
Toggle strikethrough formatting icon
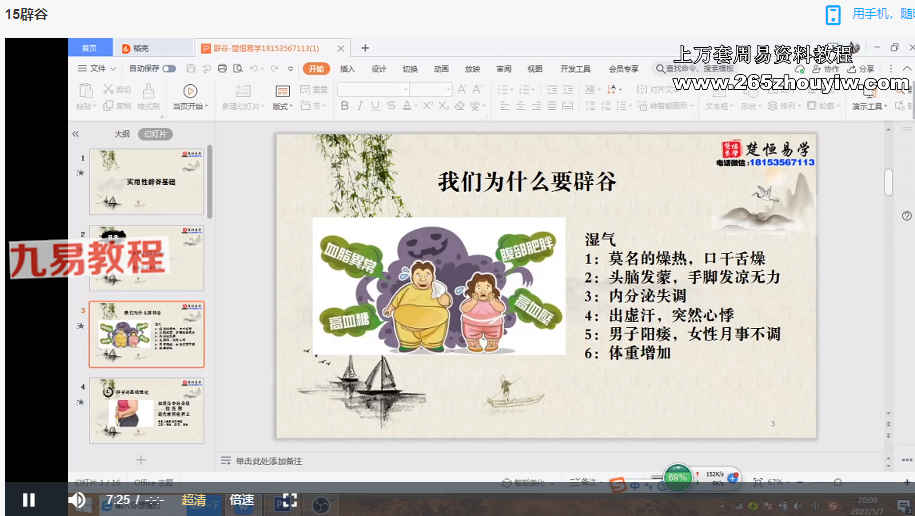click(390, 106)
